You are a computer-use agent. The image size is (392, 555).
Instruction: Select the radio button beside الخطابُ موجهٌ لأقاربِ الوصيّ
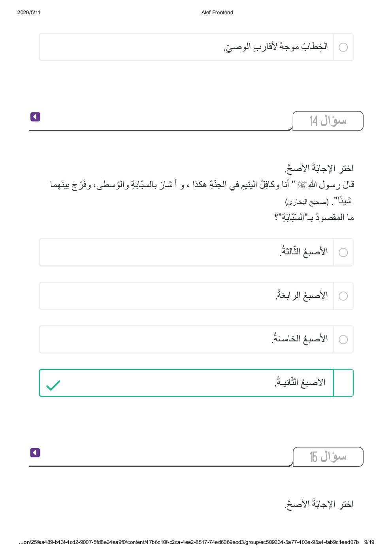[343, 47]
